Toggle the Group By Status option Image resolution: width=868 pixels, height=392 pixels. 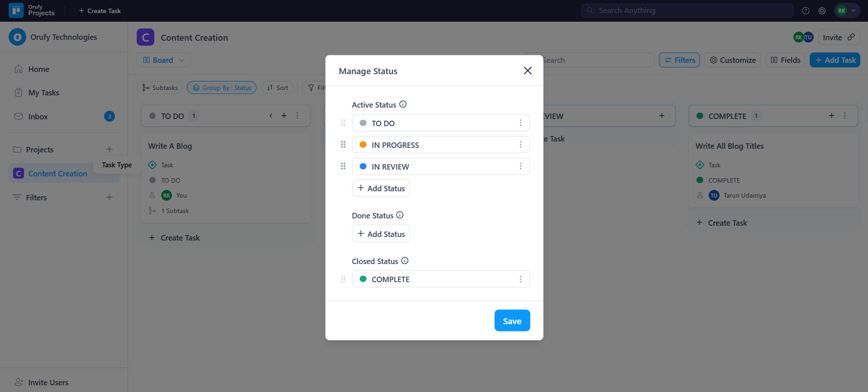[222, 88]
